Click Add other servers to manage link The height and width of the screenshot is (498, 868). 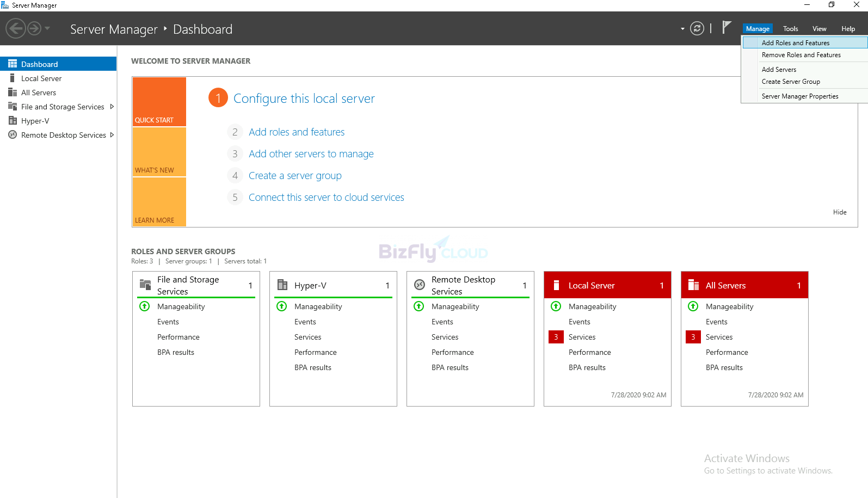311,154
